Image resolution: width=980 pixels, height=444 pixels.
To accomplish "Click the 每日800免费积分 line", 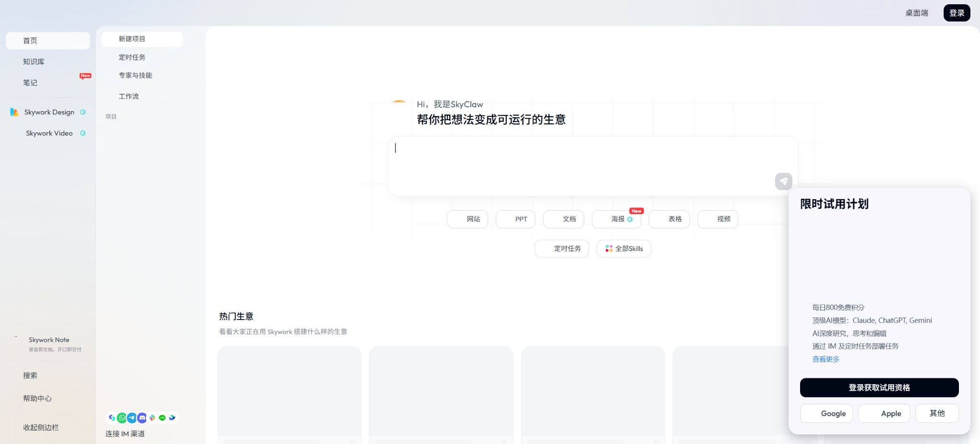I will (838, 307).
